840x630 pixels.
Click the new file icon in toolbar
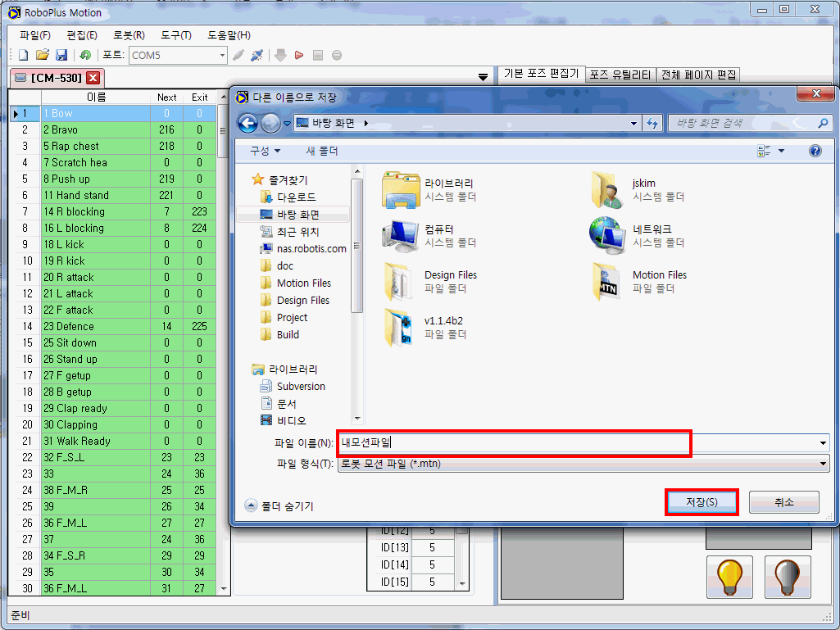23,55
